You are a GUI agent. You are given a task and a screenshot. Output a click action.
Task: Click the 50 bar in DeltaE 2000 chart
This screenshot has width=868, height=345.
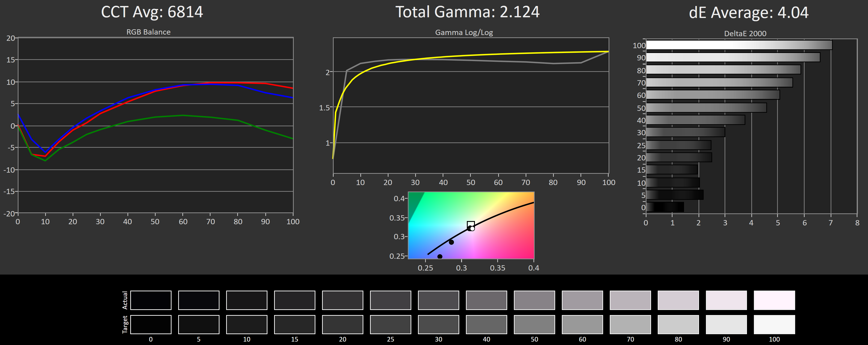706,107
